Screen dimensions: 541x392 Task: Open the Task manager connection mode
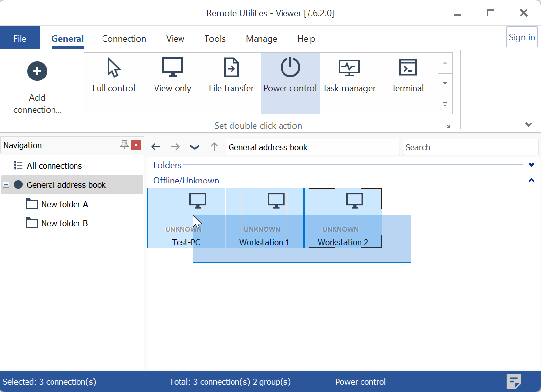click(x=349, y=68)
